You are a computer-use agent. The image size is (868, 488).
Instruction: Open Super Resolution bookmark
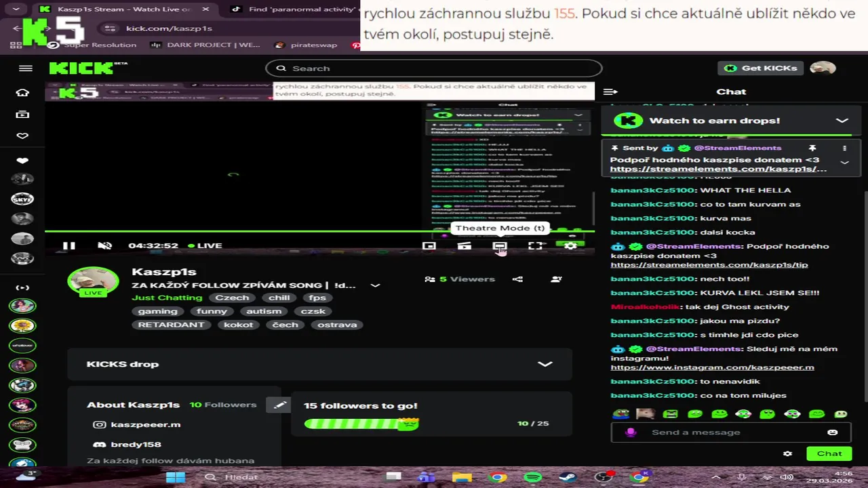(93, 45)
